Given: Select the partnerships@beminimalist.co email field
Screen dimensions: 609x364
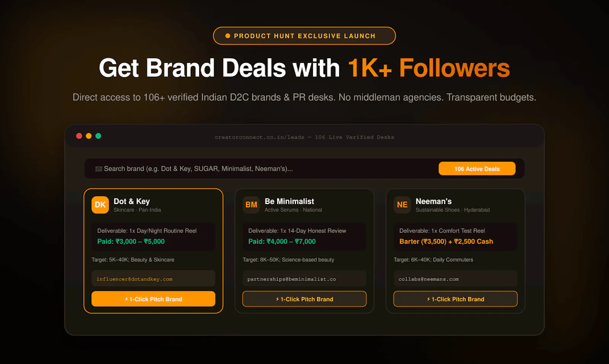Looking at the screenshot, I should [304, 278].
